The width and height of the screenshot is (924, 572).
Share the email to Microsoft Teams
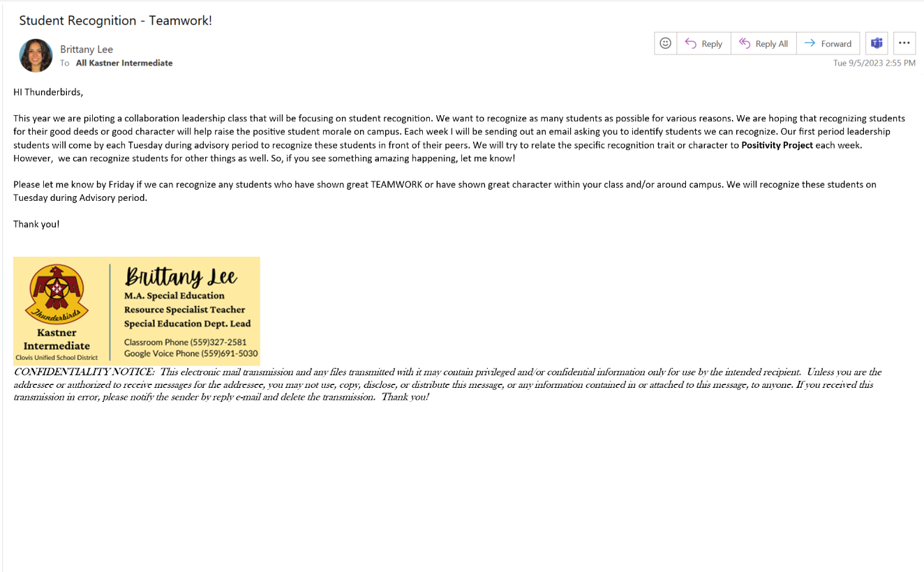tap(877, 43)
